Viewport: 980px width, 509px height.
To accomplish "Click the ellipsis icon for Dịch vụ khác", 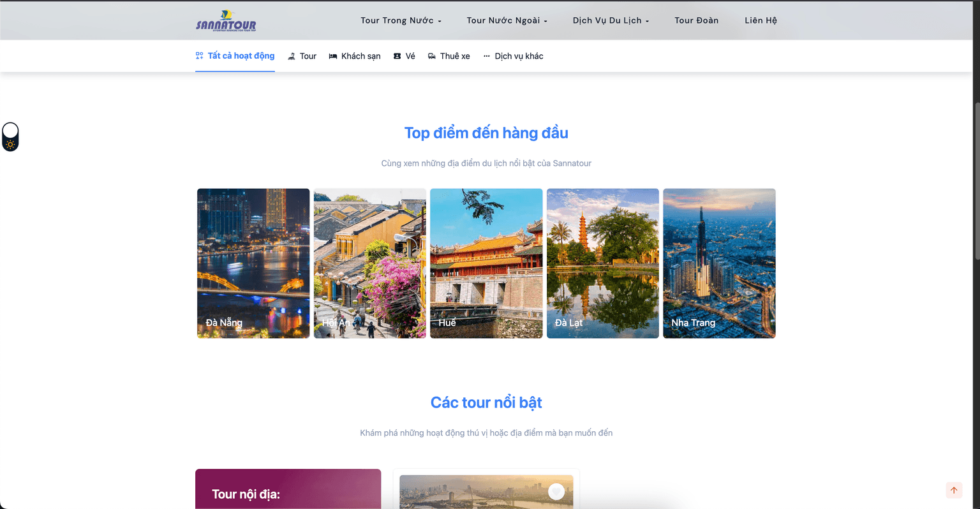I will 486,56.
